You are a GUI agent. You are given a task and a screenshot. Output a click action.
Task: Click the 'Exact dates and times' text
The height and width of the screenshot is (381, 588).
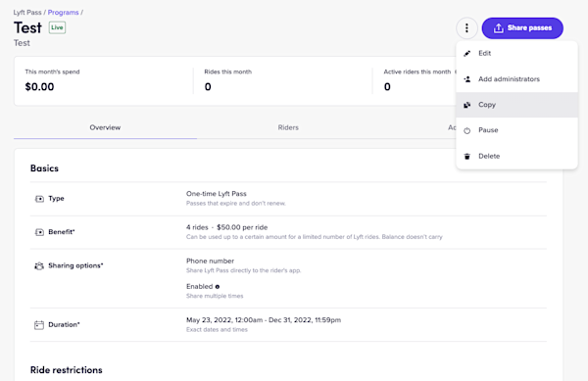(217, 330)
